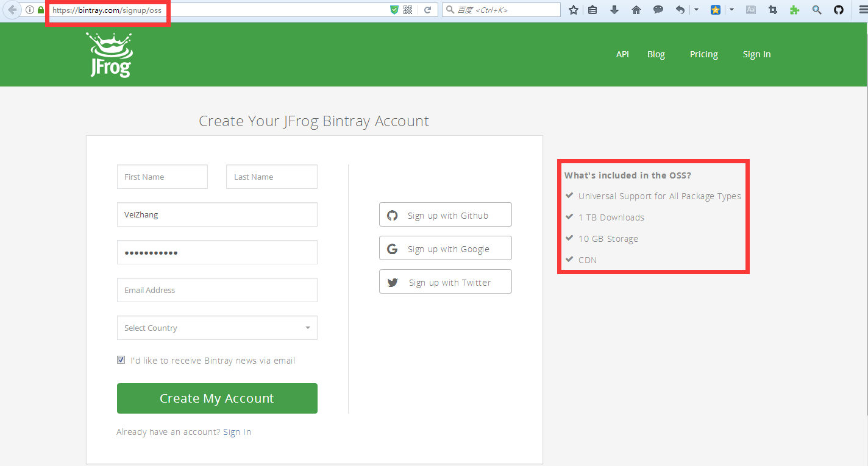Open Pricing in the top navigation
The height and width of the screenshot is (466, 868).
pos(704,54)
